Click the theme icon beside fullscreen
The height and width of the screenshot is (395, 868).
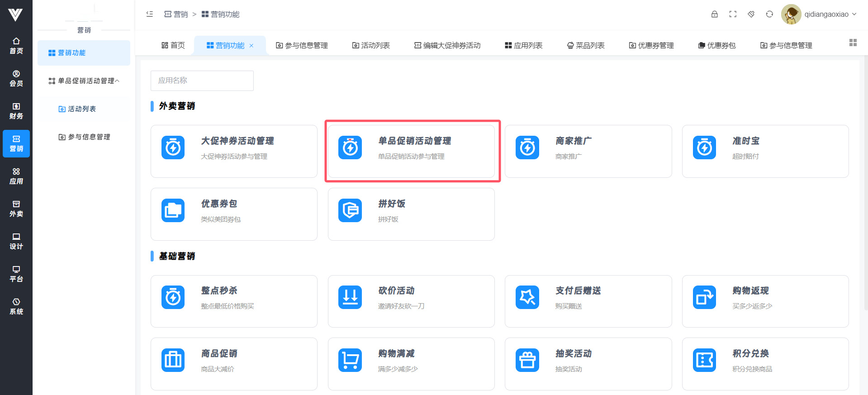751,14
